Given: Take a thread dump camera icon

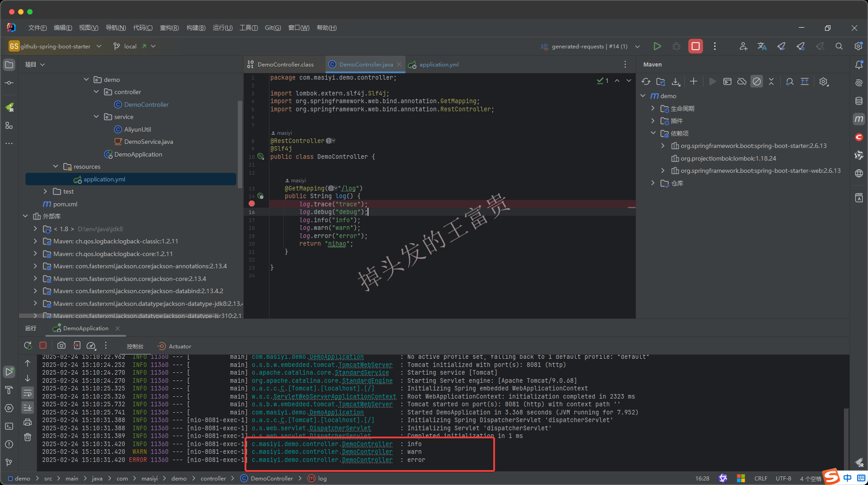Looking at the screenshot, I should click(61, 346).
